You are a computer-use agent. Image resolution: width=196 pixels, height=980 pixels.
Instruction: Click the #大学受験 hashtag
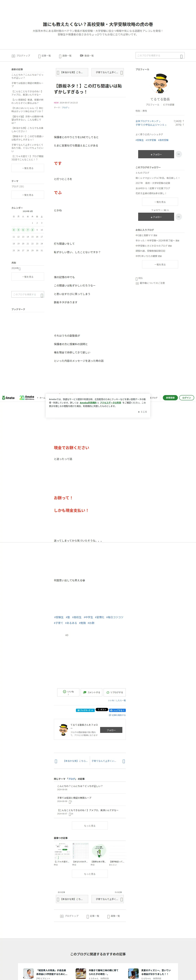[x=151, y=140]
